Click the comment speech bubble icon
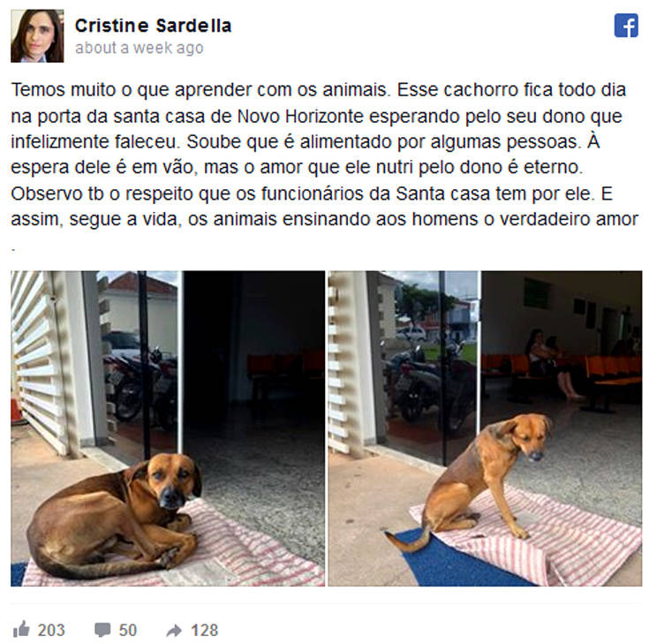The width and height of the screenshot is (649, 644). click(102, 631)
